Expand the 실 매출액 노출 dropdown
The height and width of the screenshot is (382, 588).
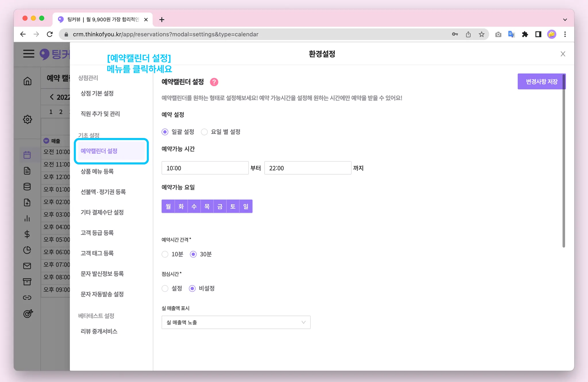pyautogui.click(x=236, y=323)
